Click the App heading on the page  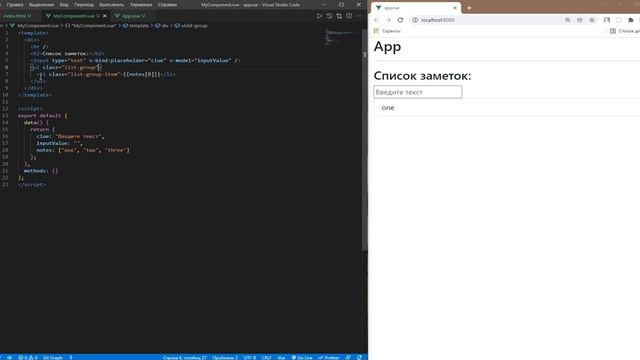click(x=387, y=47)
